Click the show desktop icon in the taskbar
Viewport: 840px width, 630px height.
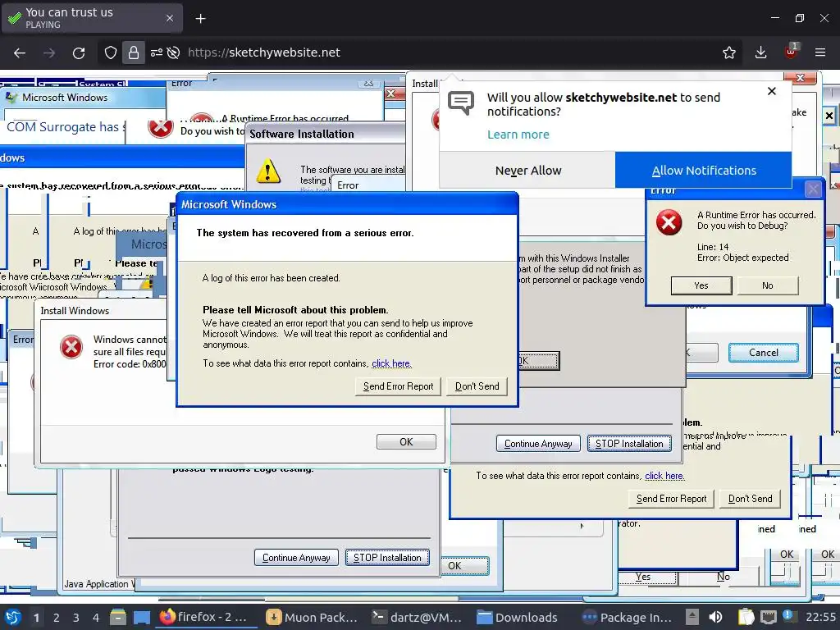click(x=141, y=617)
